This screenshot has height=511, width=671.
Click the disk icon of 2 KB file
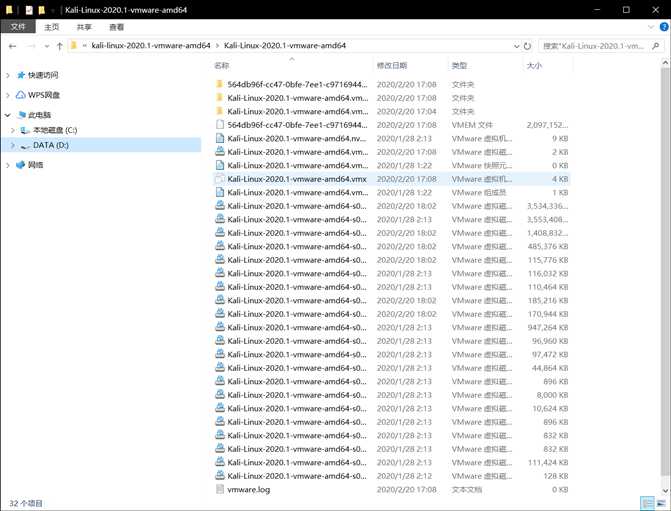pos(220,152)
